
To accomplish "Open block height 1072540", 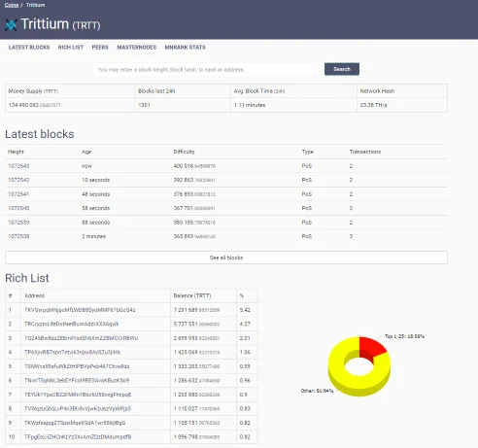I will [18, 208].
